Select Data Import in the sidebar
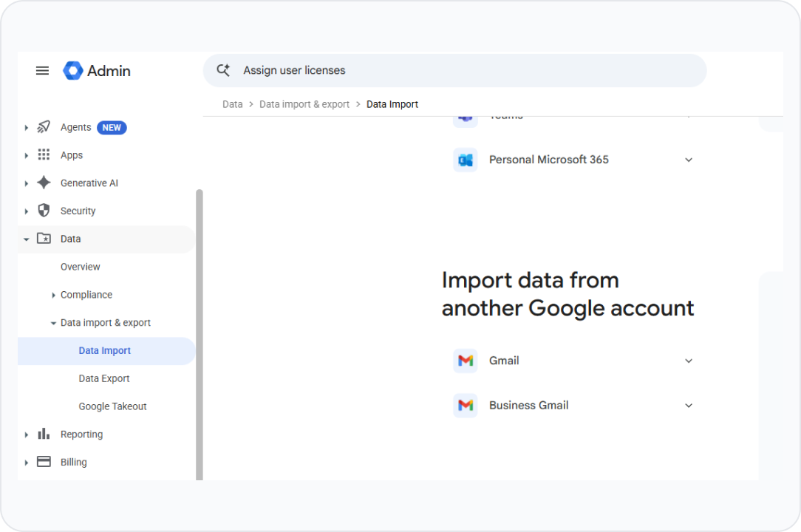 pyautogui.click(x=106, y=350)
